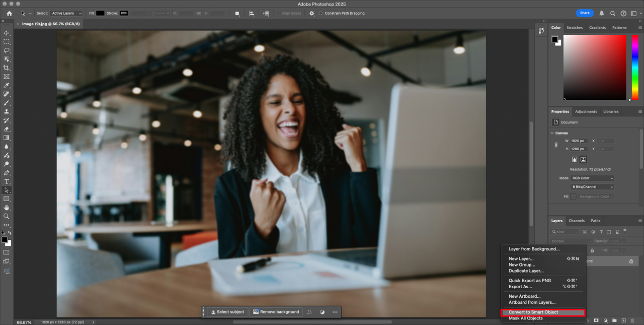The width and height of the screenshot is (644, 325).
Task: Open Layers panel options menu
Action: coord(640,221)
